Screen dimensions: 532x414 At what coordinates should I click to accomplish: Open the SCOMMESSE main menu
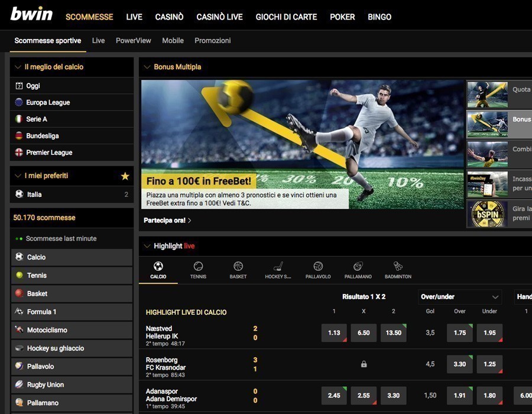click(x=89, y=17)
